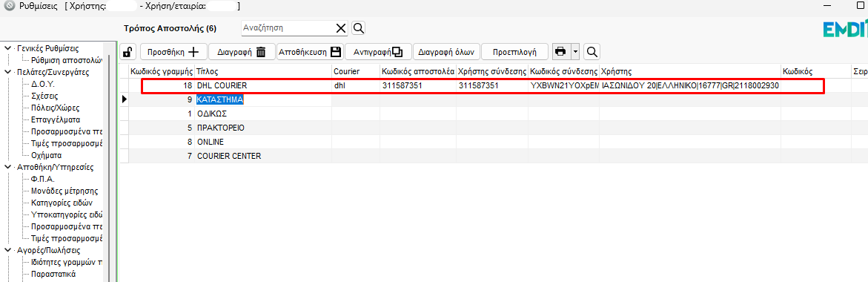Click the Αντιγραφή copy button
868x282 pixels.
click(379, 52)
